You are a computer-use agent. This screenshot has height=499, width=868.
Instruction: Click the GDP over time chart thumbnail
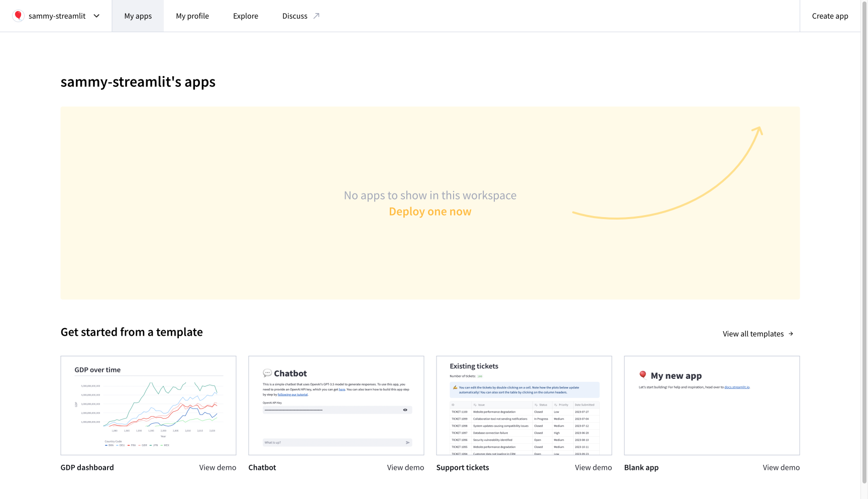pos(148,406)
